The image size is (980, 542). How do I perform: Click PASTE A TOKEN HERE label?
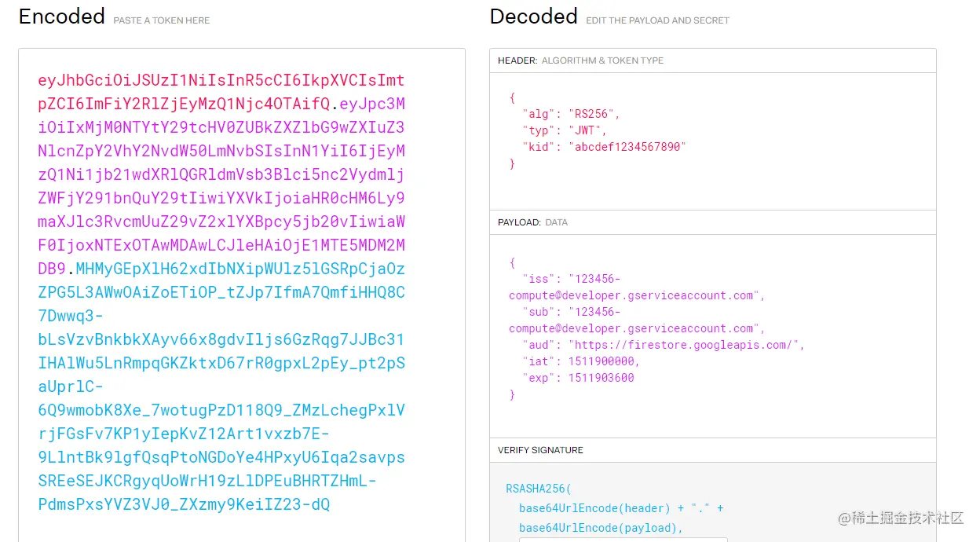tap(161, 20)
